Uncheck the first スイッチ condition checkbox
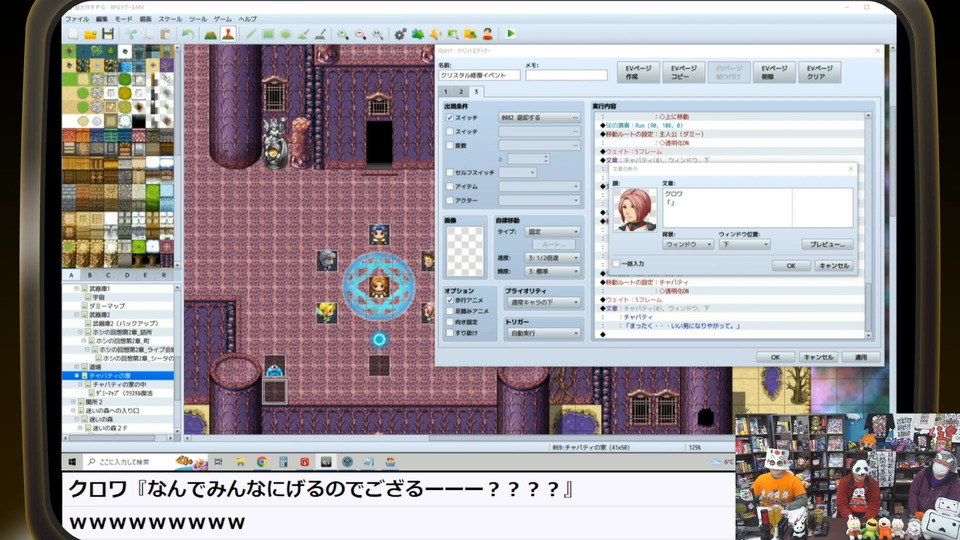The height and width of the screenshot is (540, 960). 449,118
